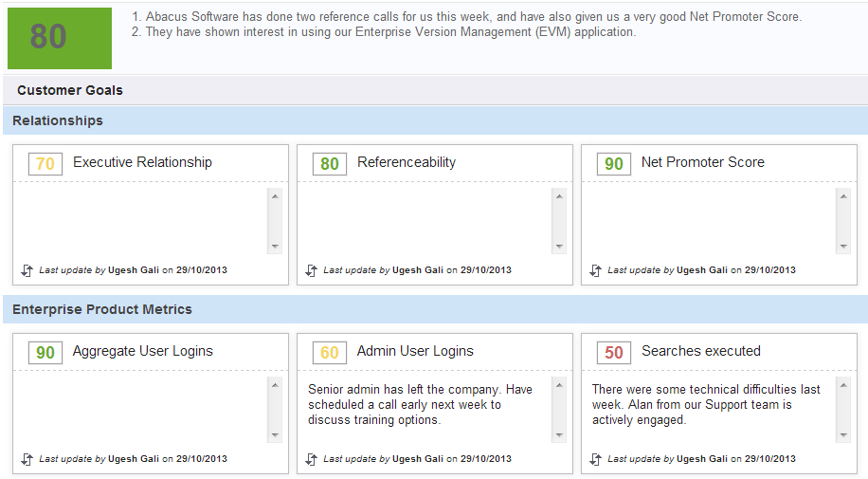This screenshot has height=479, width=868.
Task: Select the Admin User Logins score 60
Action: click(329, 353)
